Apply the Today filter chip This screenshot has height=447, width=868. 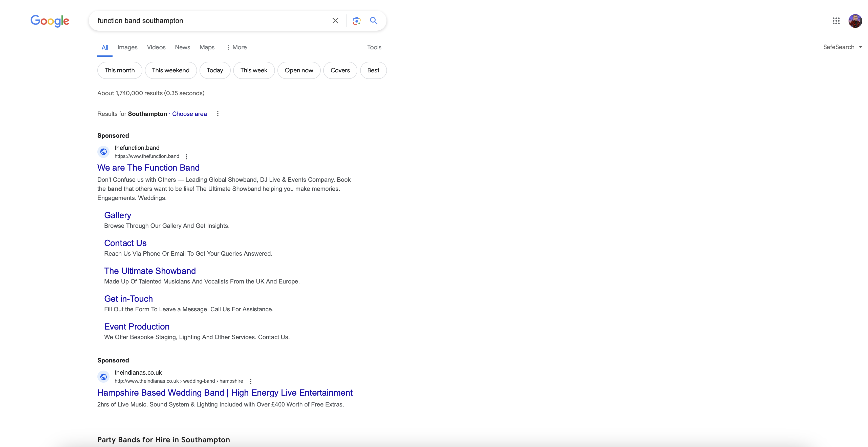(215, 70)
